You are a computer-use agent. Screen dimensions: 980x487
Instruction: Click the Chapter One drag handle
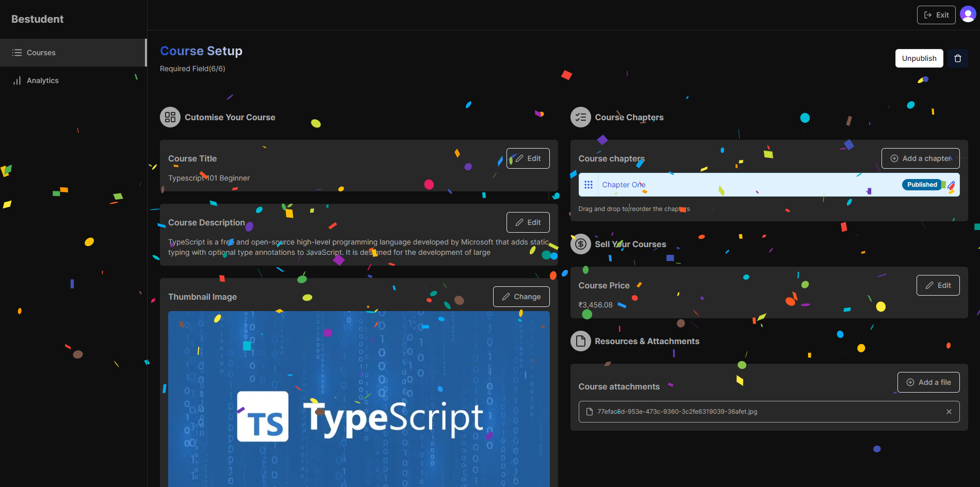(x=589, y=185)
